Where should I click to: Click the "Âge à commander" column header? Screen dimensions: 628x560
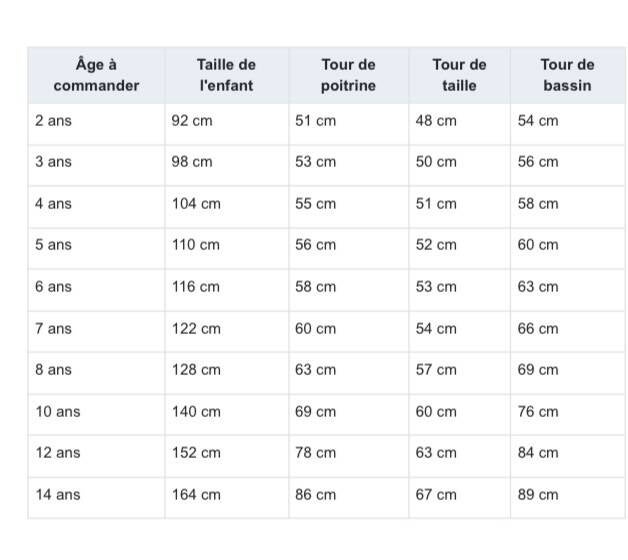coord(96,75)
